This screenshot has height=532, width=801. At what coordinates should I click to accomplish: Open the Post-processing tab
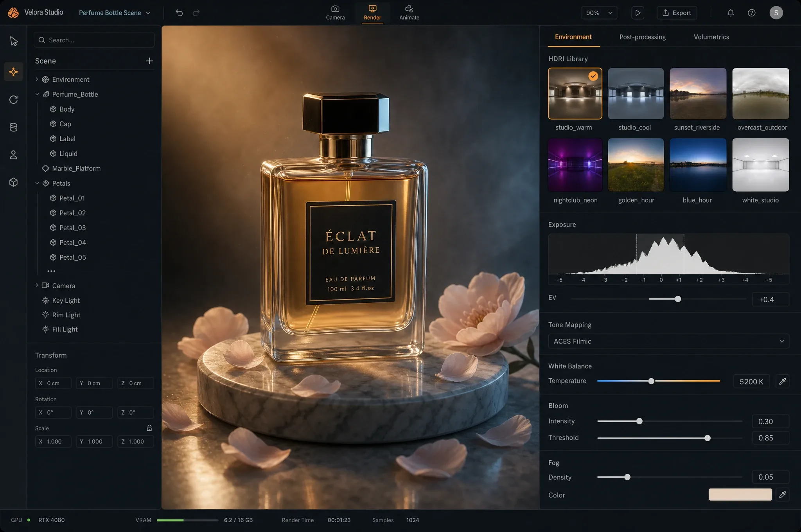pos(642,37)
